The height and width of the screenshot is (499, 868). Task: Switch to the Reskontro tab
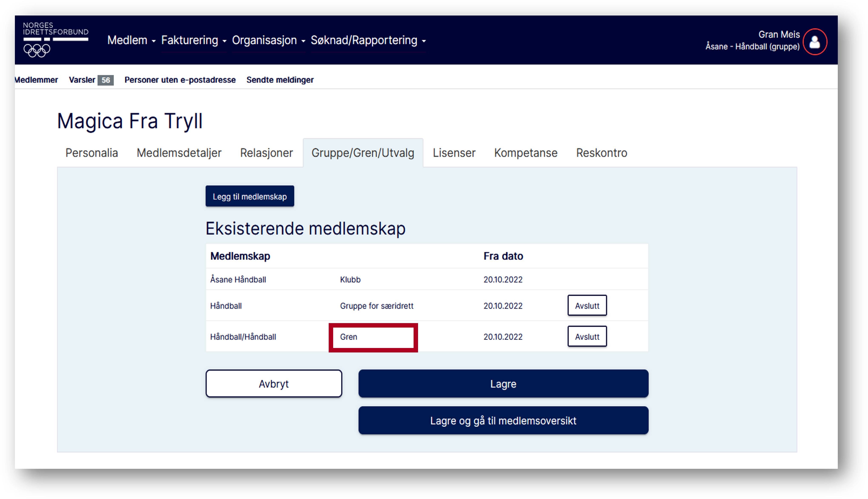pos(601,153)
